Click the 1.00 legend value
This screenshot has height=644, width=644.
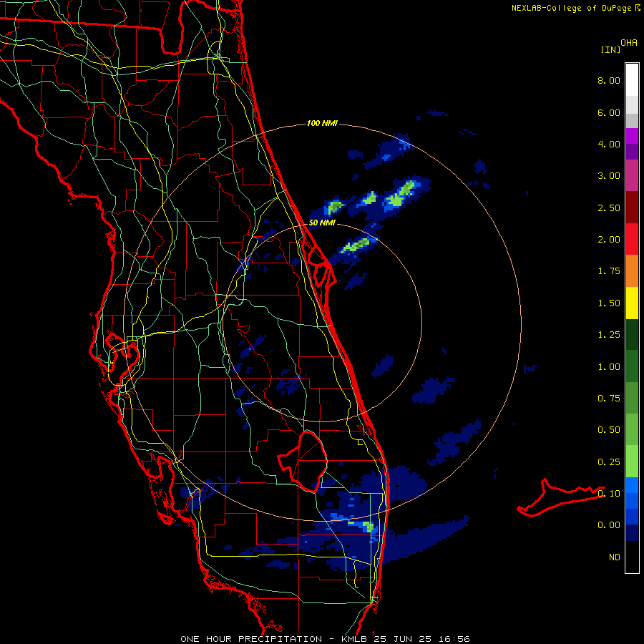point(609,367)
